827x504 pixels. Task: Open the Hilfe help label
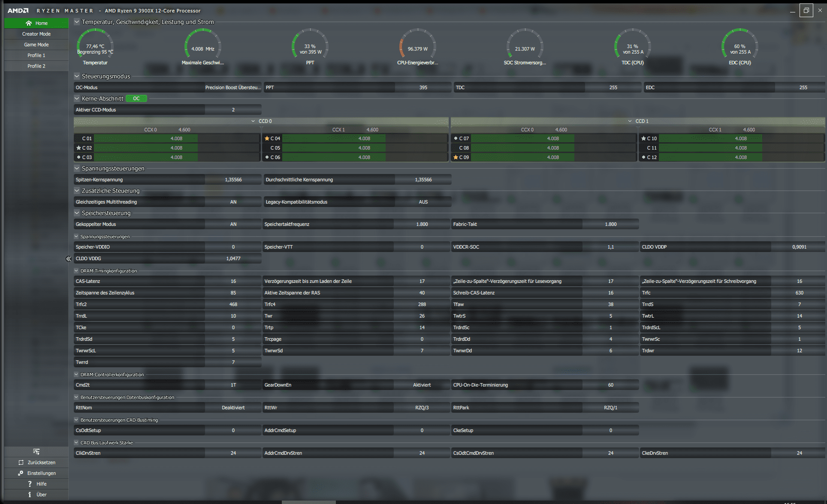(42, 484)
